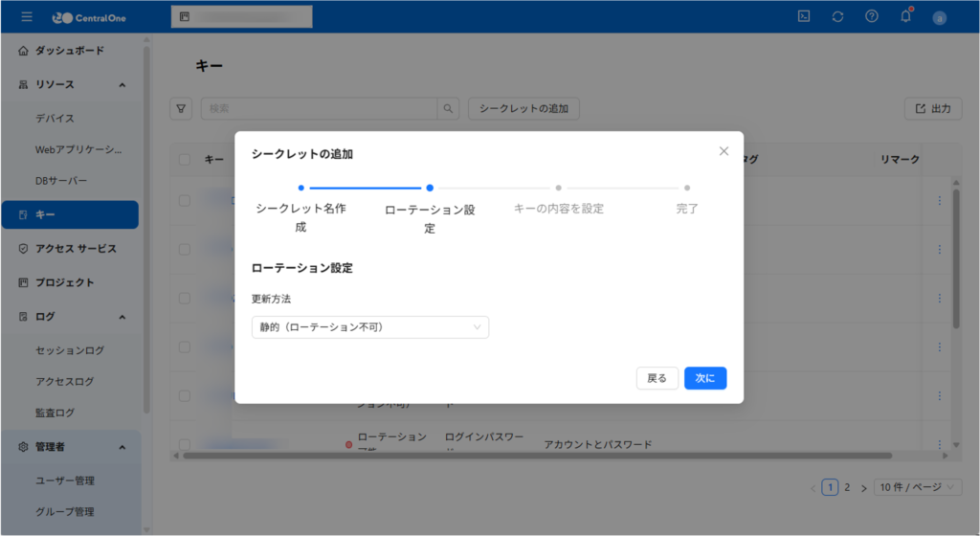This screenshot has width=980, height=536.
Task: Open the terminal console icon in header
Action: (x=805, y=16)
